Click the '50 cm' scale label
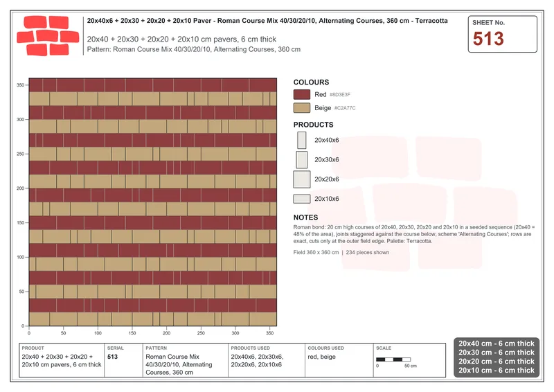This screenshot has width=554, height=392. click(x=410, y=366)
